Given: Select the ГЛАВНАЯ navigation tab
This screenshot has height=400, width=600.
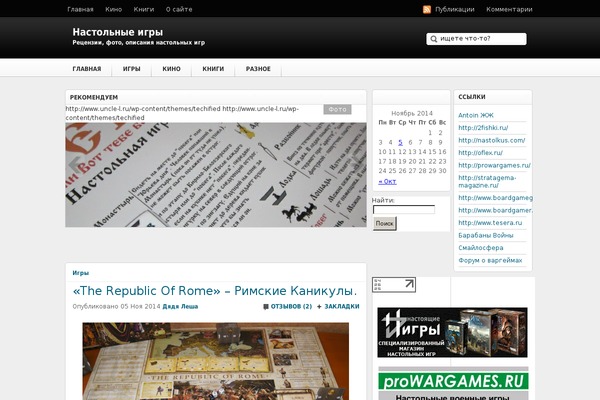Looking at the screenshot, I should tap(87, 69).
